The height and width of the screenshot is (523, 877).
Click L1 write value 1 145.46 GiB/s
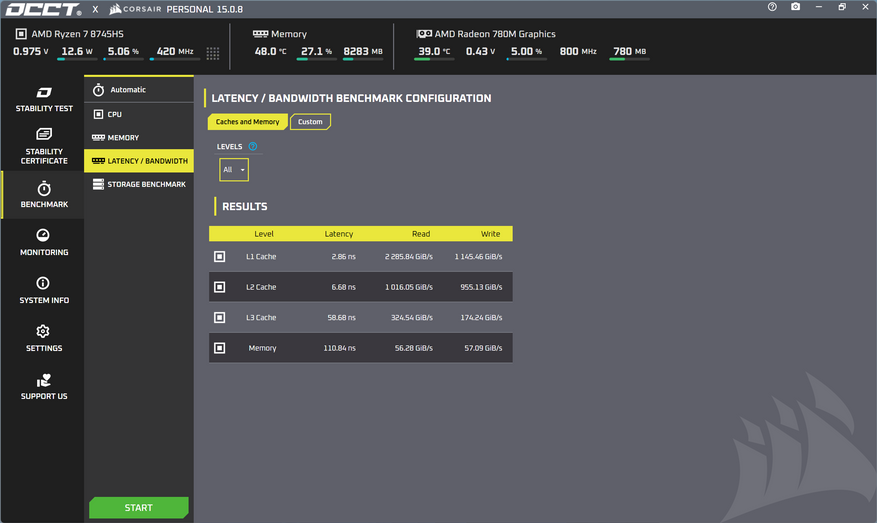coord(478,257)
